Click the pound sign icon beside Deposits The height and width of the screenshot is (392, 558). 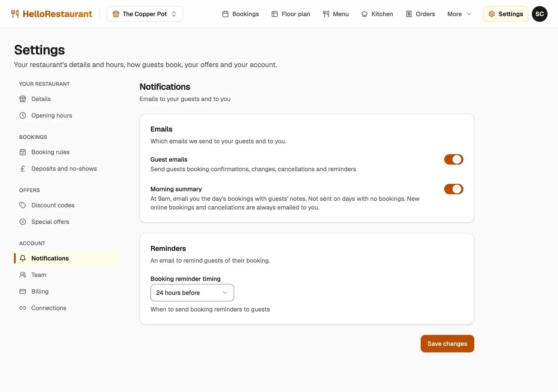point(23,169)
